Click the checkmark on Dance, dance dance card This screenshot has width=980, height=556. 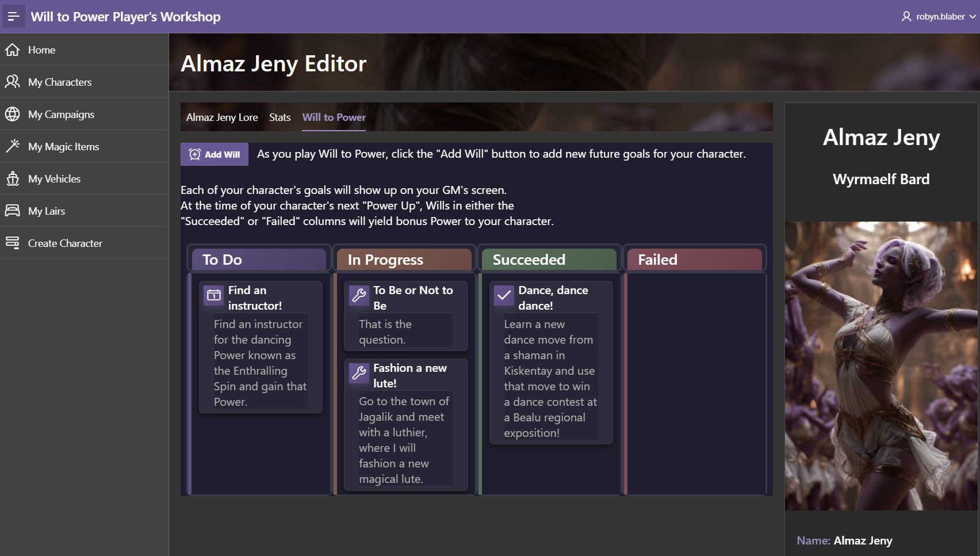(x=504, y=295)
